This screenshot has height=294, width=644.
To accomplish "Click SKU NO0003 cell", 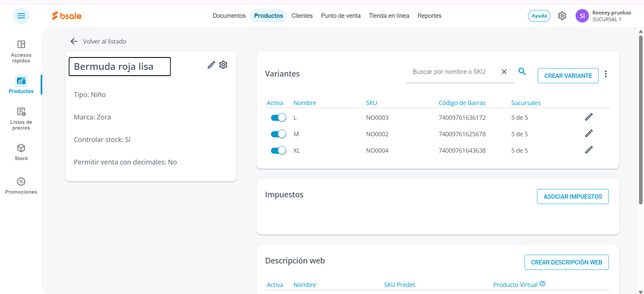I will click(x=377, y=118).
